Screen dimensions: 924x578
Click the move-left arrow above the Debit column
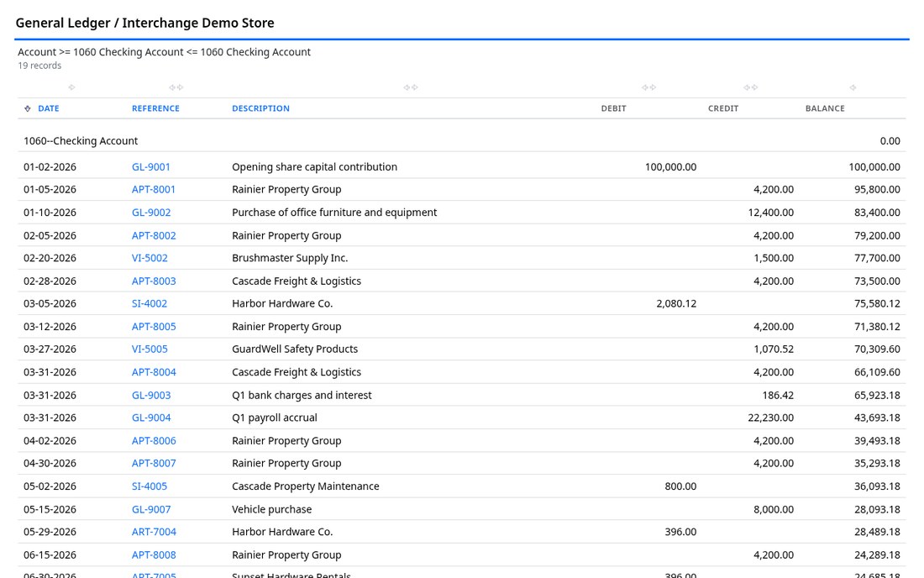pos(645,87)
